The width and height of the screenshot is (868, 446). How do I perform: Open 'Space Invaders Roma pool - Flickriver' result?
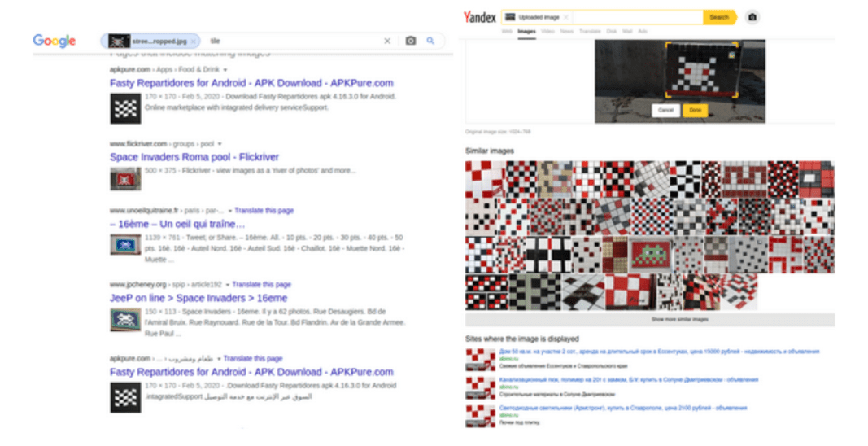(194, 157)
